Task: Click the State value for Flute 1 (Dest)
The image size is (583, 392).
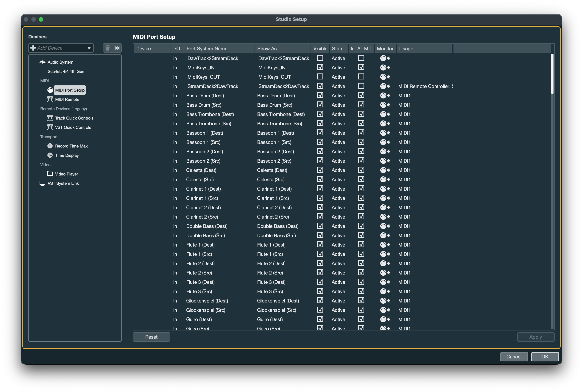Action: [x=338, y=245]
